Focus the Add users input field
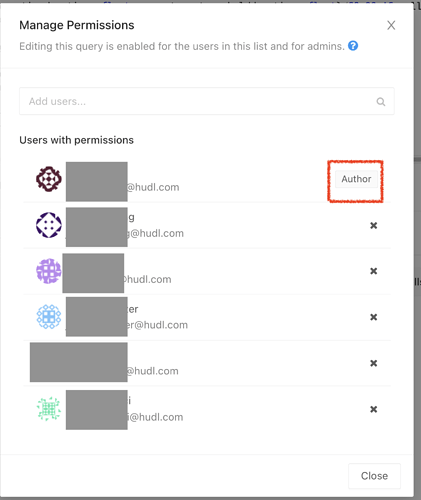 207,101
